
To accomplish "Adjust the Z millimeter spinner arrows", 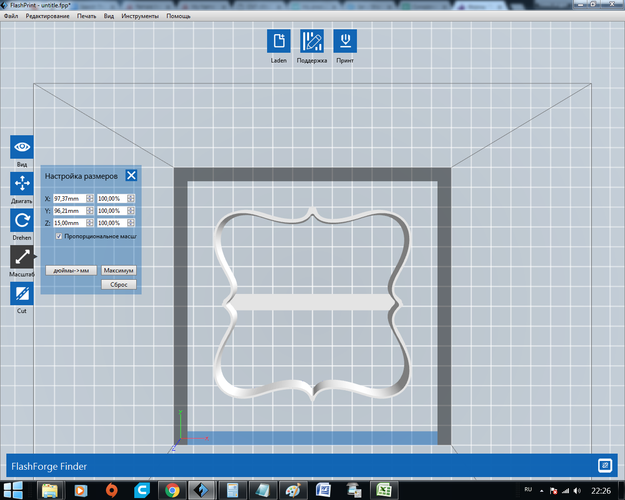I will pyautogui.click(x=90, y=223).
